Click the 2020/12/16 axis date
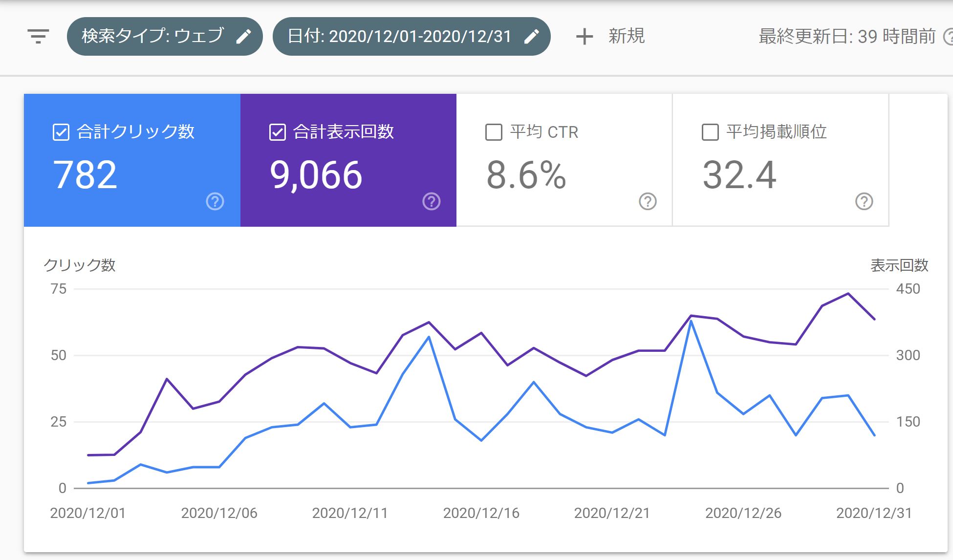This screenshot has width=953, height=560. (x=481, y=513)
